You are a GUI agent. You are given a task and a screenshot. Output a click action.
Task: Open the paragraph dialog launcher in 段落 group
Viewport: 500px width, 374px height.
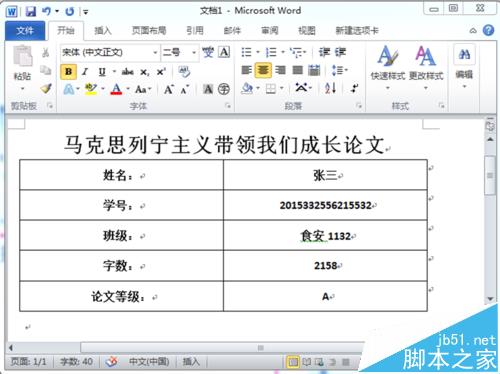pyautogui.click(x=359, y=106)
